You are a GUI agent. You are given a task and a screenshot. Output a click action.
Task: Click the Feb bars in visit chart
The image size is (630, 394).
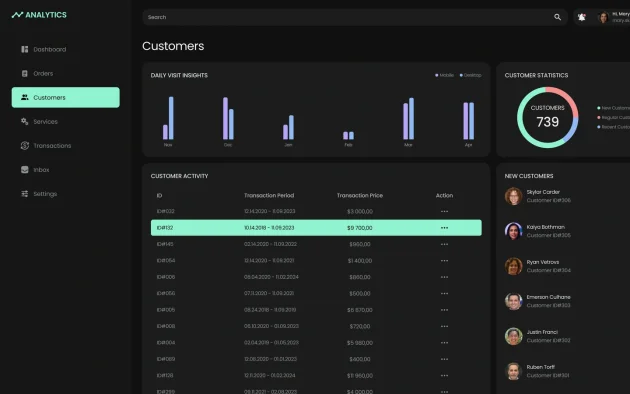coord(348,135)
